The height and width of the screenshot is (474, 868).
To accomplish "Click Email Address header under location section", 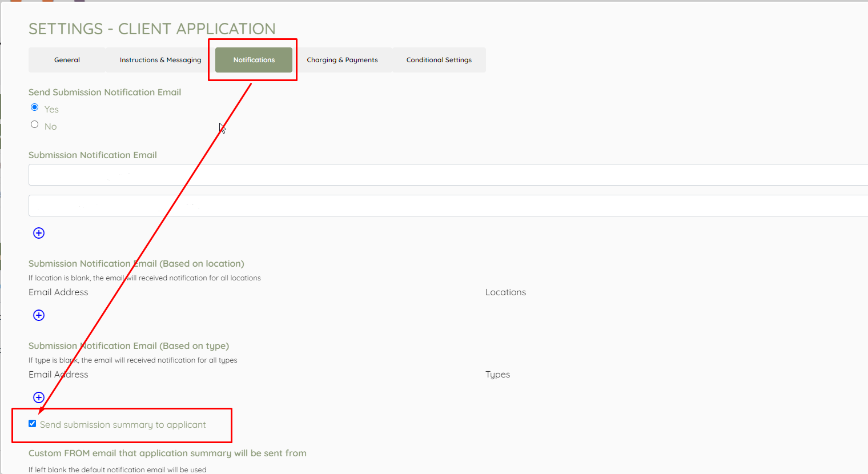I will click(x=58, y=292).
